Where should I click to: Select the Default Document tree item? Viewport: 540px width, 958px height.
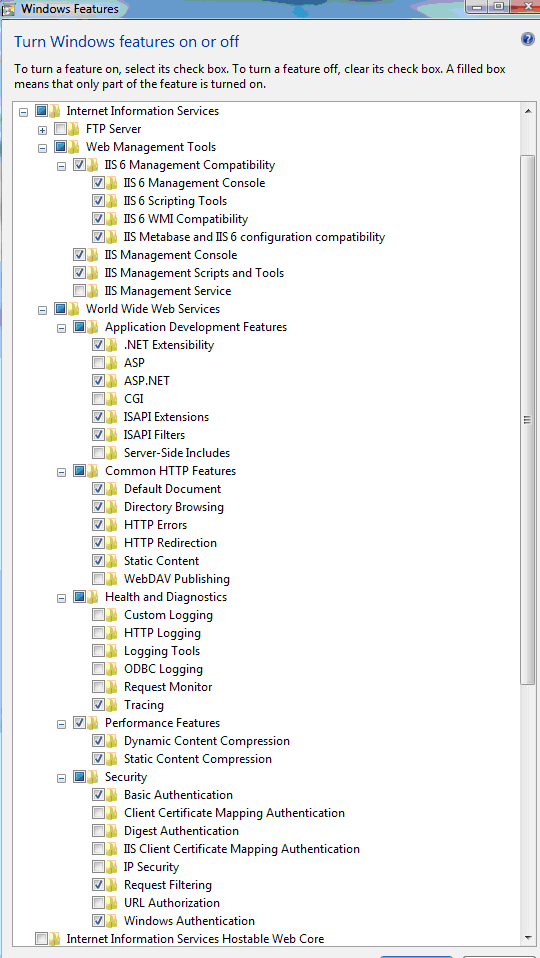tap(172, 489)
